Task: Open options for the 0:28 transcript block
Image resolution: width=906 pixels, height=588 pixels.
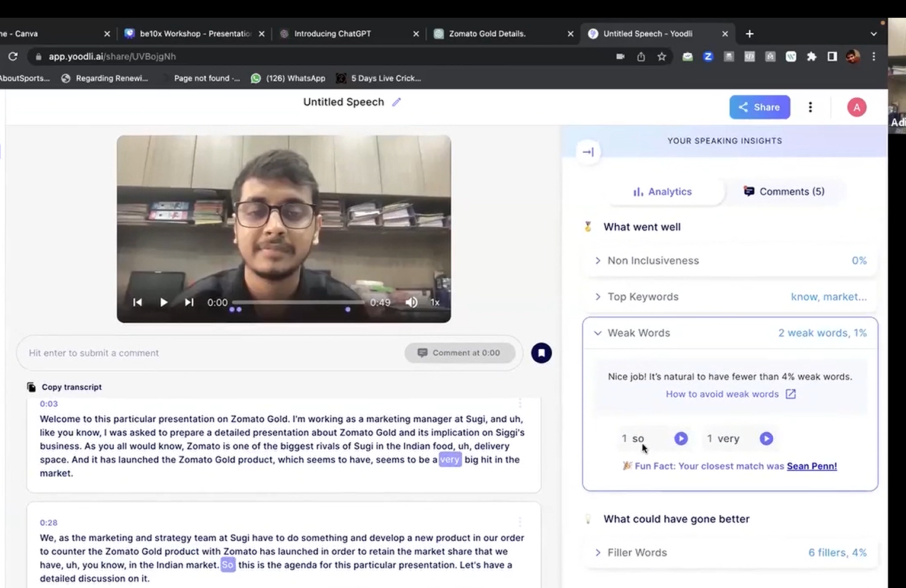Action: pos(520,522)
